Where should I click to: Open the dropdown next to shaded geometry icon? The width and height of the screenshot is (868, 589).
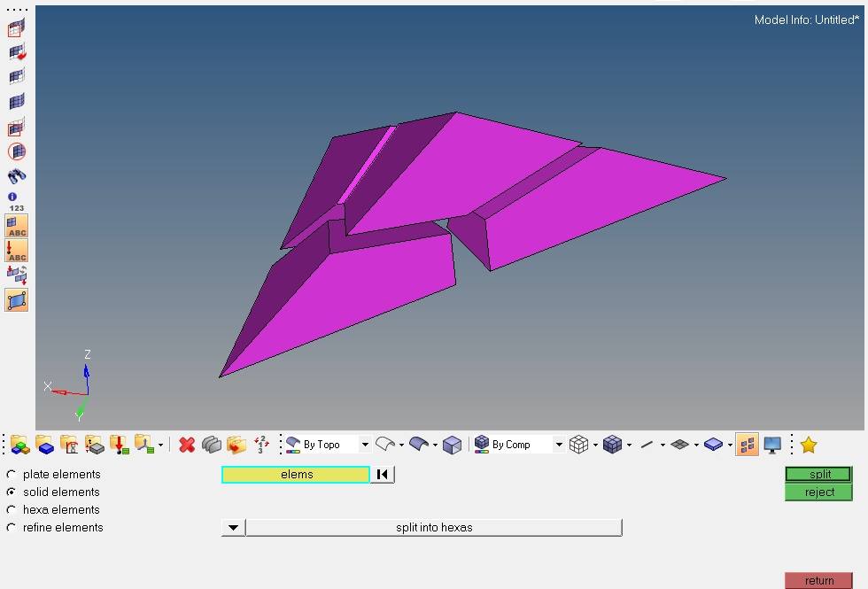(x=435, y=445)
